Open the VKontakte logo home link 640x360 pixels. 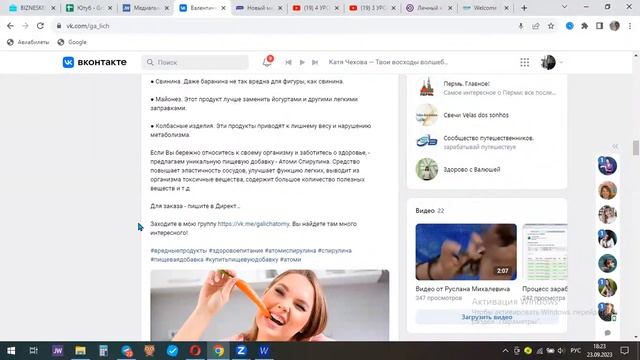[x=95, y=62]
